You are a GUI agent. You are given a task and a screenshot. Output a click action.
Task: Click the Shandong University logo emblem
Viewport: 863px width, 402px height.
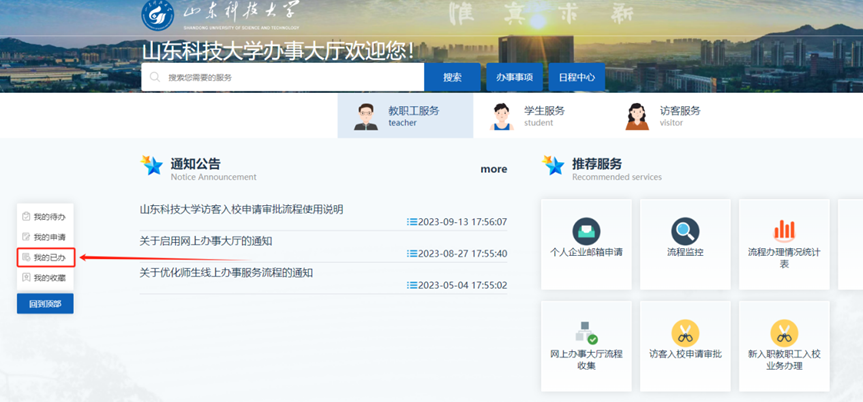coord(158,15)
